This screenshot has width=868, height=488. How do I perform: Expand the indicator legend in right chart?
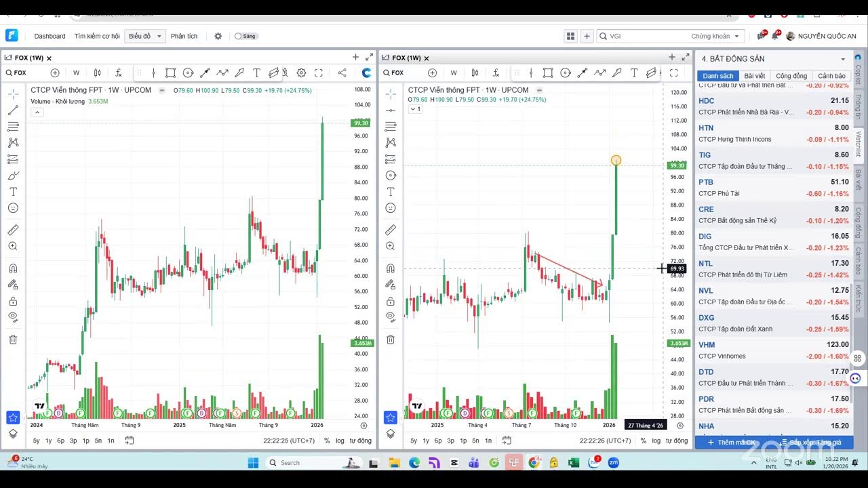click(415, 108)
